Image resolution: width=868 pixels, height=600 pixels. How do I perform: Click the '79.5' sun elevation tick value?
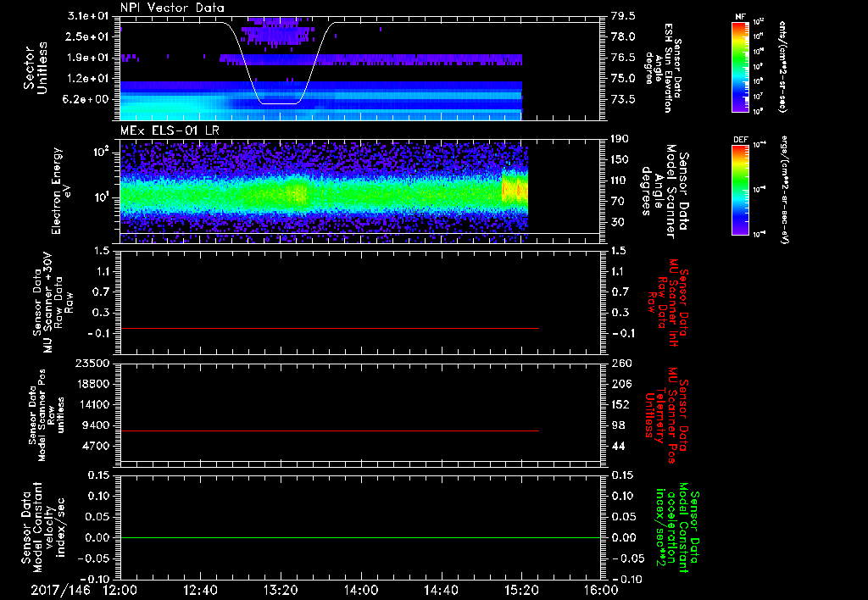click(x=623, y=16)
